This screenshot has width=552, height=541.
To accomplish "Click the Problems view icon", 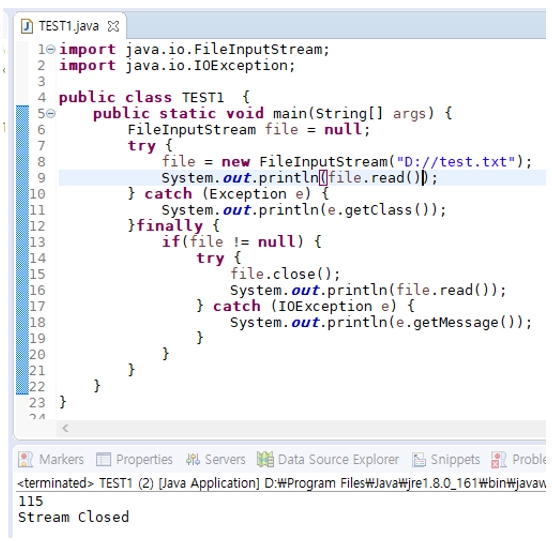I will 499,459.
